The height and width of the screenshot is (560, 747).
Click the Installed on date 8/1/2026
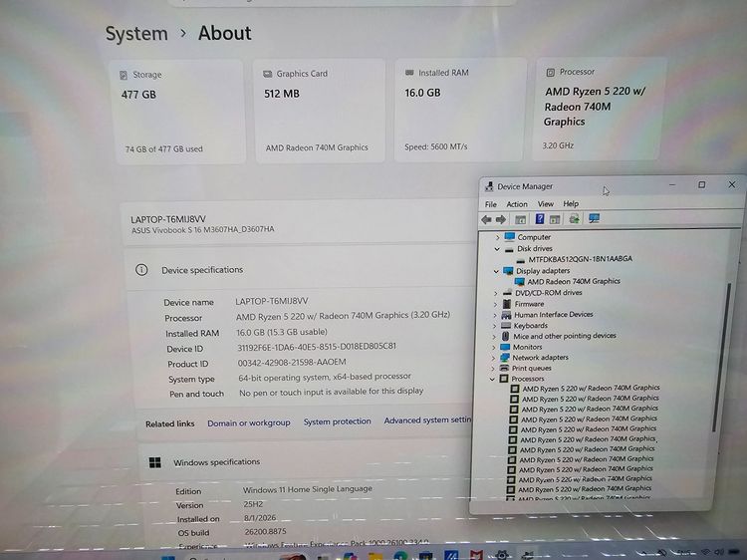260,518
